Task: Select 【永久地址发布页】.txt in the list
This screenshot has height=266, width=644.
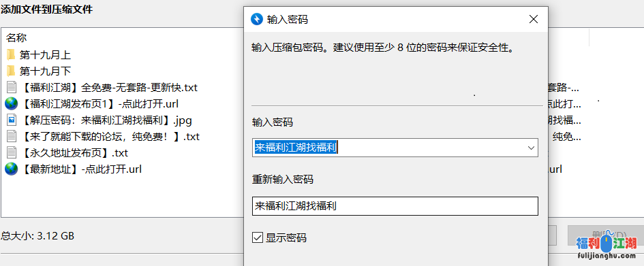Action: [74, 153]
